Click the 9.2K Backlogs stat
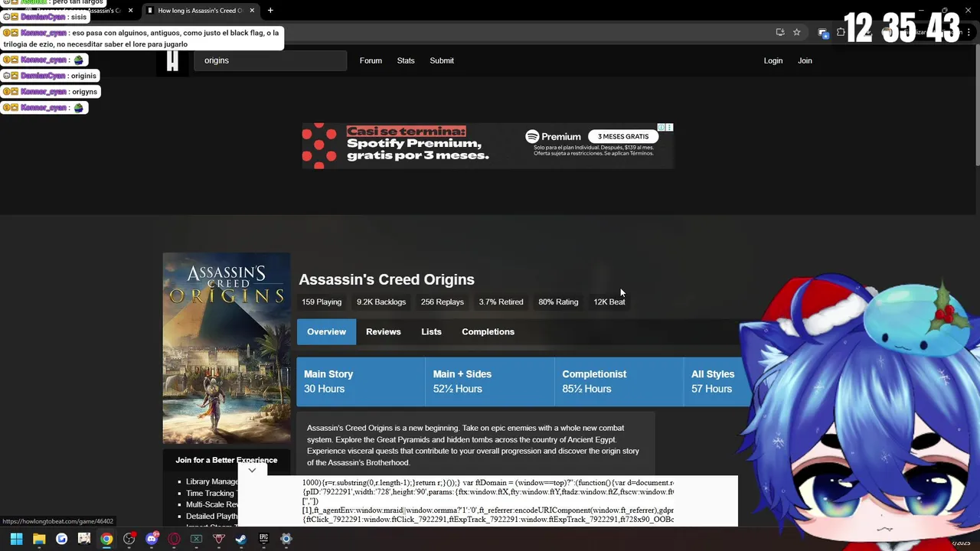Viewport: 980px width, 551px height. pos(381,302)
